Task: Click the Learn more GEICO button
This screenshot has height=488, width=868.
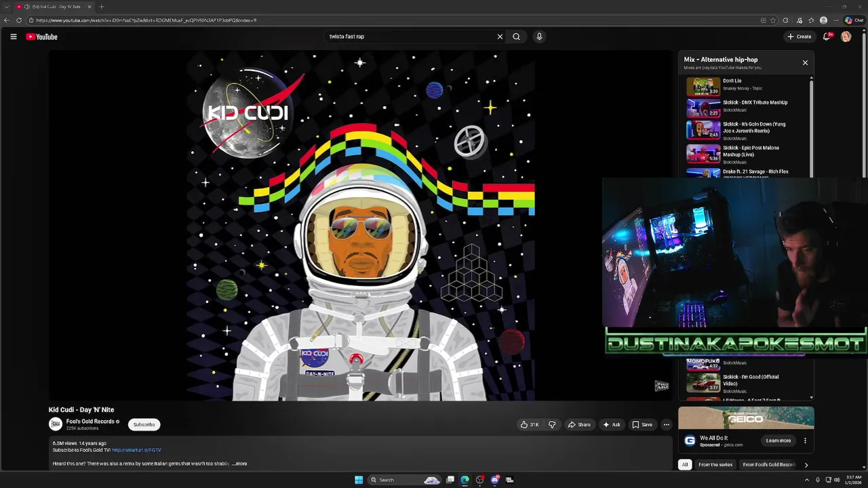Action: tap(778, 441)
